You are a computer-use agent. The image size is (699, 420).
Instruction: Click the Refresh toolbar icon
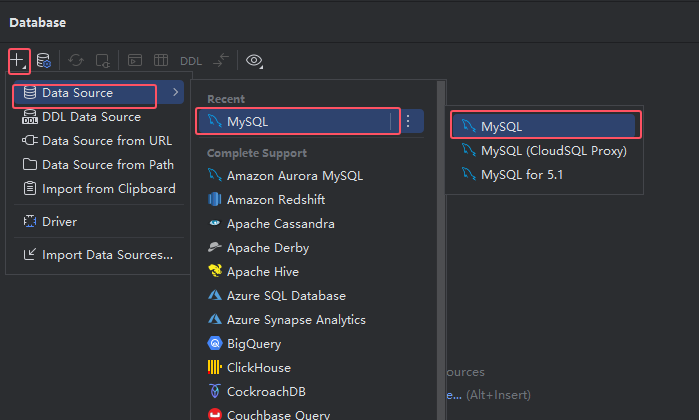tap(76, 60)
